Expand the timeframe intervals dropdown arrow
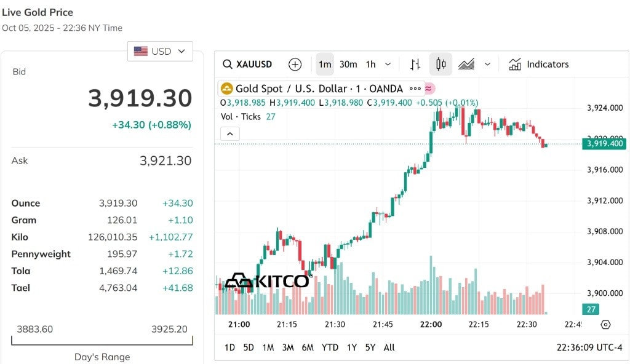Screen dimensions: 630x364 (x=388, y=65)
